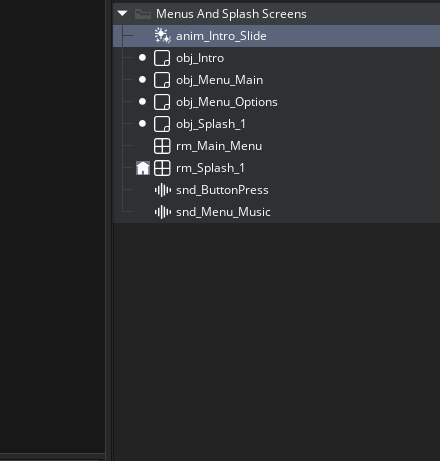Click the vertical divider left of asset tree

pos(109,230)
